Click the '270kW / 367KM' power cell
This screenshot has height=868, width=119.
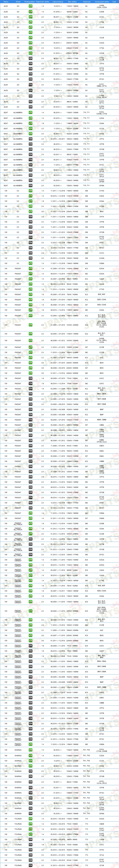[72, 53]
